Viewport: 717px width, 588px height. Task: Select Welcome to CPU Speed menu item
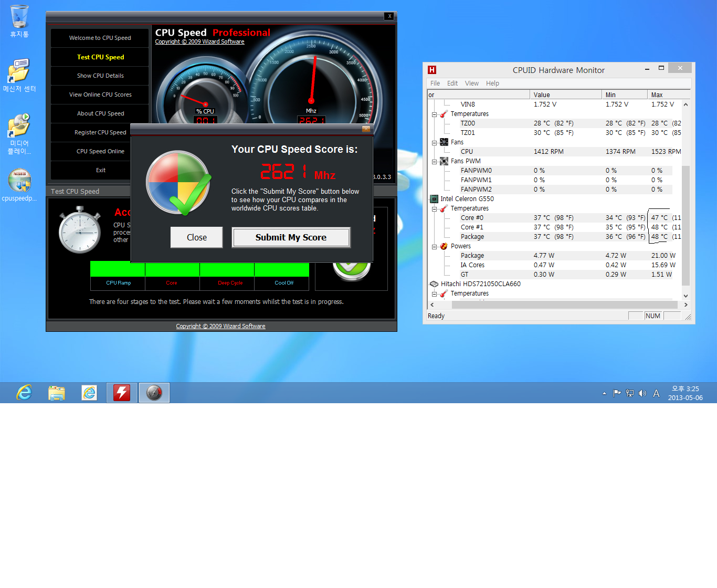click(x=100, y=38)
